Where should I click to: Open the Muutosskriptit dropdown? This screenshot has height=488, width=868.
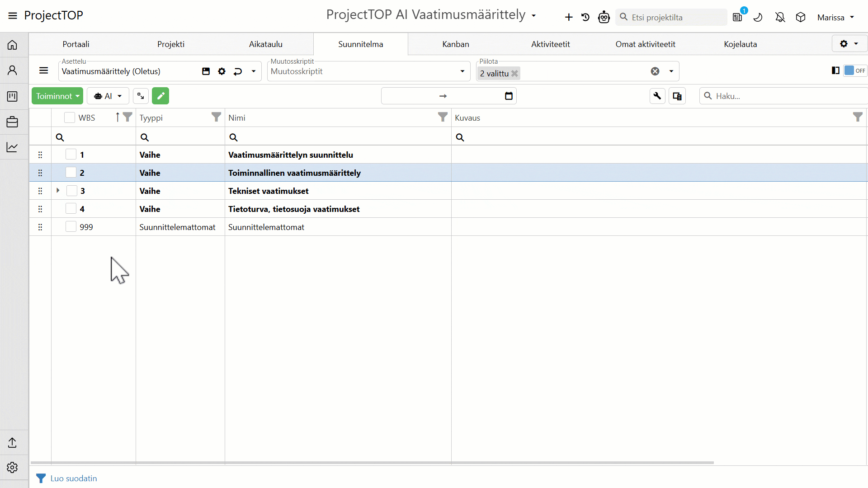pos(462,71)
